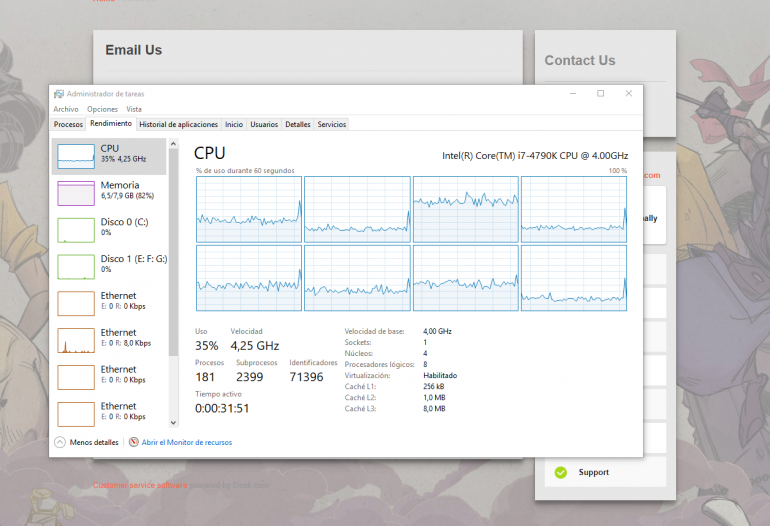This screenshot has width=770, height=526.
Task: Click Customer service software link
Action: [x=140, y=485]
